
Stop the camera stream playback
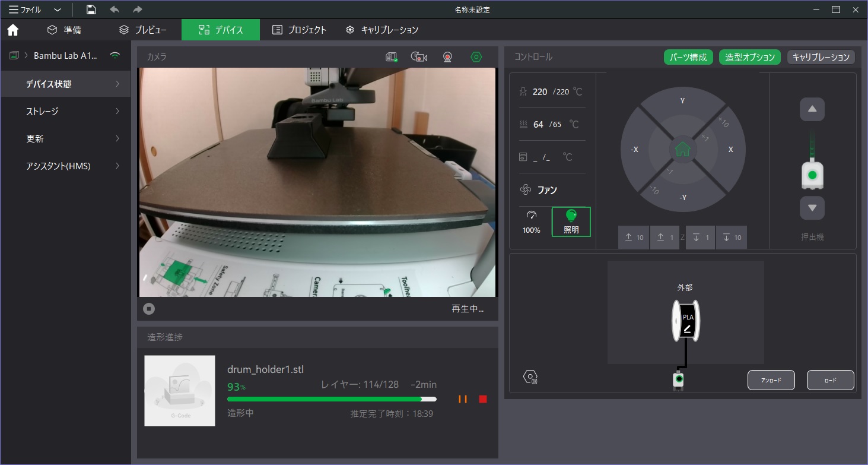click(149, 309)
